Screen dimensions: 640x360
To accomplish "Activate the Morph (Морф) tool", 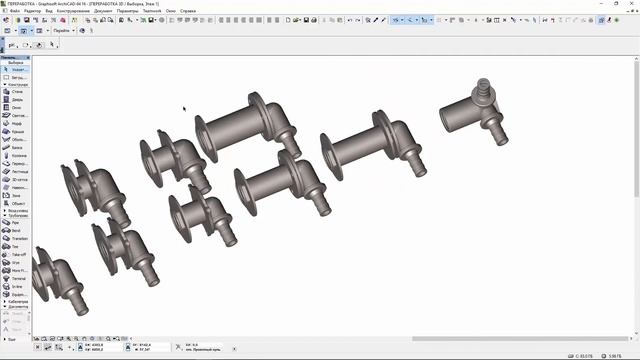I will [x=15, y=124].
